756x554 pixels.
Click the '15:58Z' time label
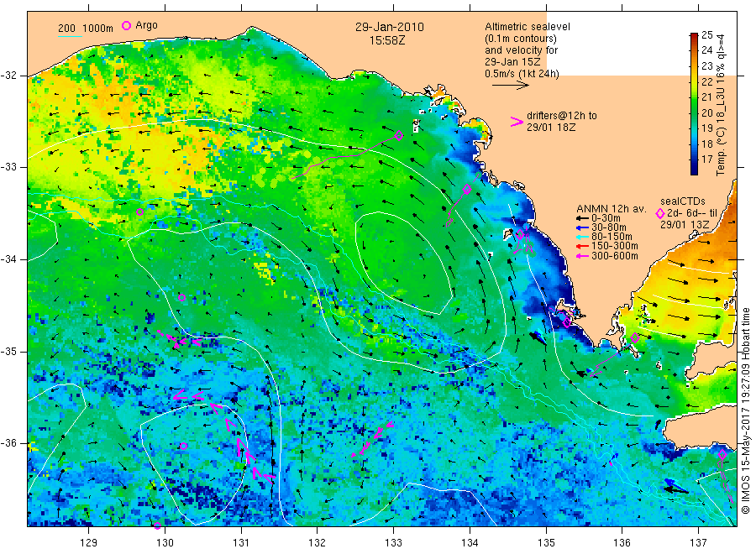click(387, 41)
